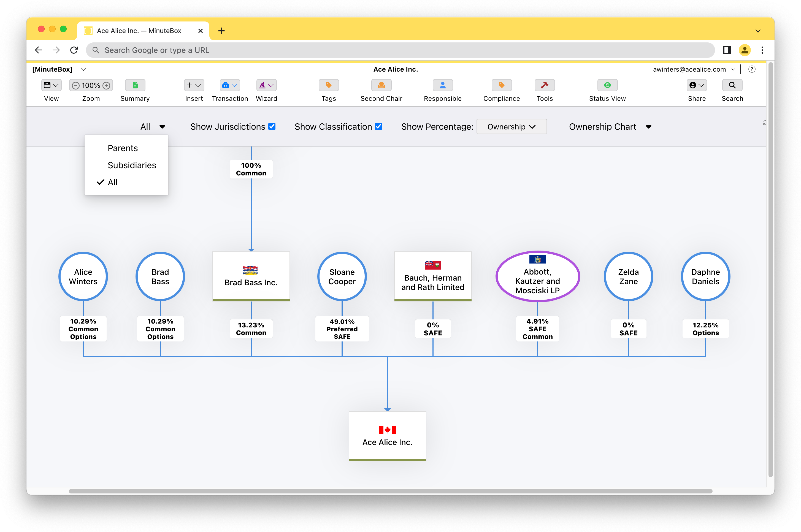Click the zoom out minus icon
This screenshot has height=532, width=801.
point(76,85)
